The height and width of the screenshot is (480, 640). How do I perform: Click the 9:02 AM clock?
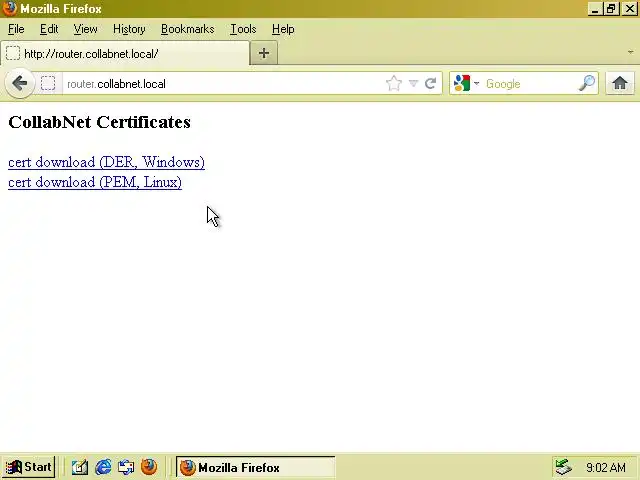pyautogui.click(x=606, y=467)
